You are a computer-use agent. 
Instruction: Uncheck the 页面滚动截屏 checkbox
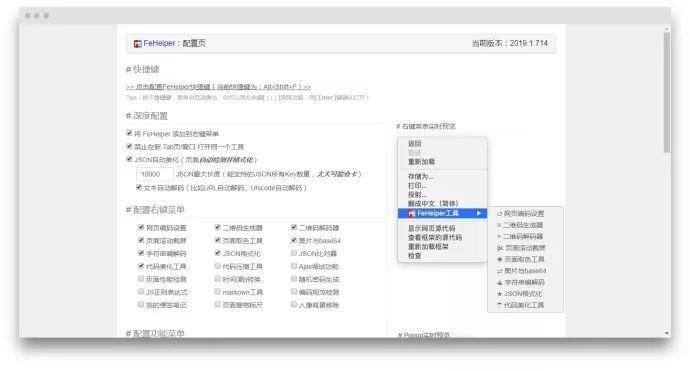[141, 240]
